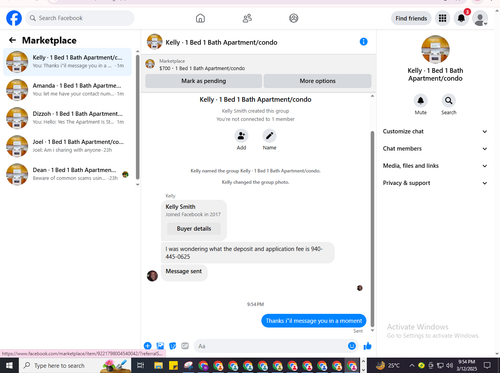Open Task View on taskbar
500x373 pixels.
coord(141,365)
